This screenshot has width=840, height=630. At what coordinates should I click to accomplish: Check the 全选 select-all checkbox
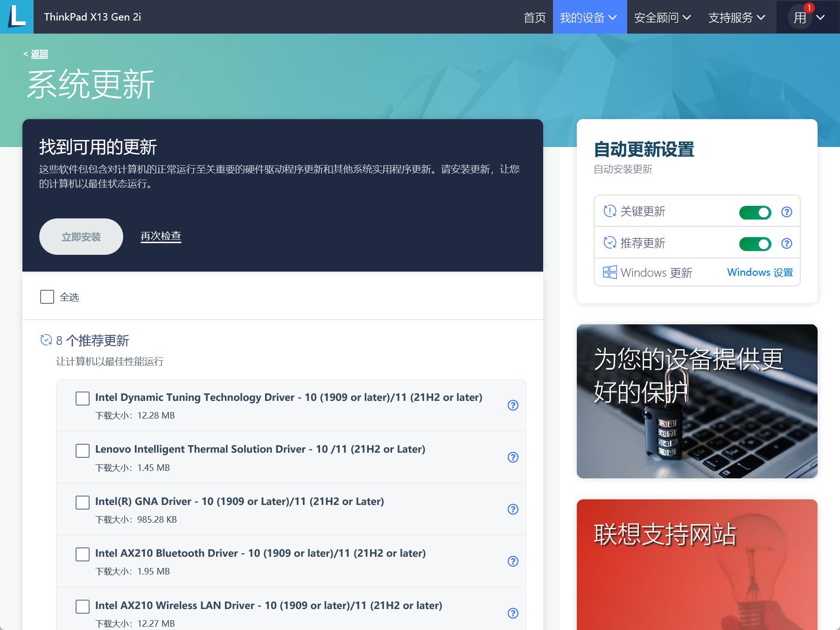[x=47, y=297]
